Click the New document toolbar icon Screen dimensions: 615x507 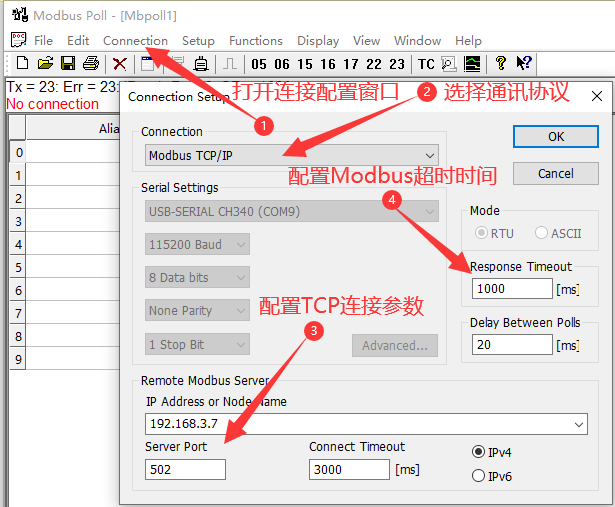pos(22,63)
